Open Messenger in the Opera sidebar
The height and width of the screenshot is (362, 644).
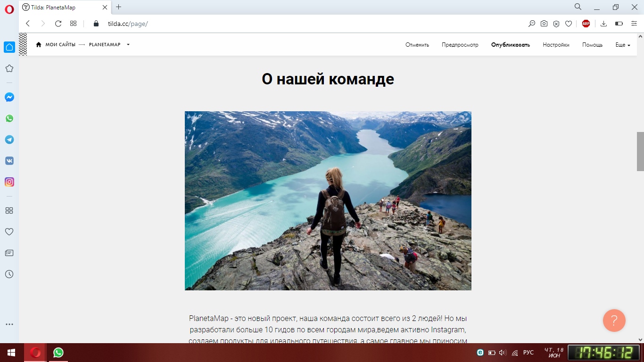coord(9,97)
